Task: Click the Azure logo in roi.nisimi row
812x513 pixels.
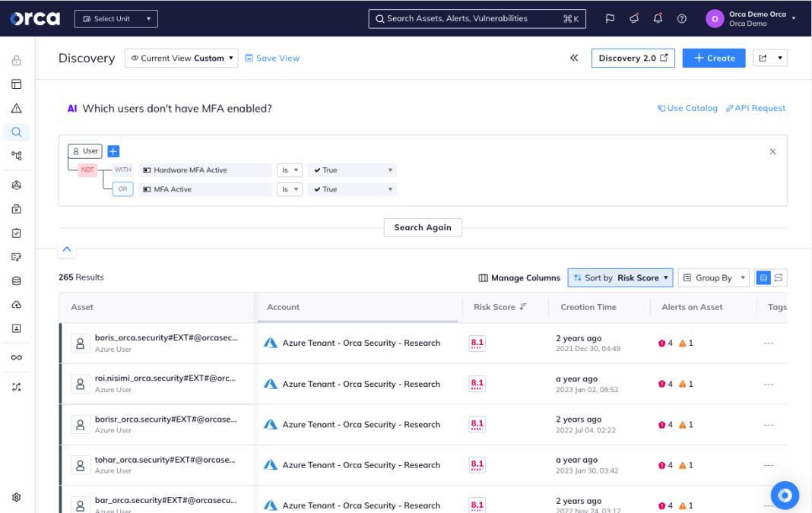Action: pos(271,384)
